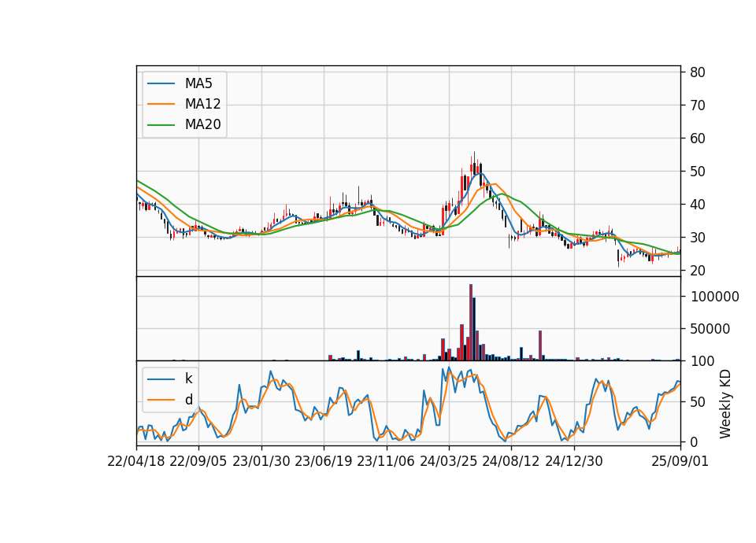The width and height of the screenshot is (756, 543).
Task: Click the d legend label
Action: (188, 400)
